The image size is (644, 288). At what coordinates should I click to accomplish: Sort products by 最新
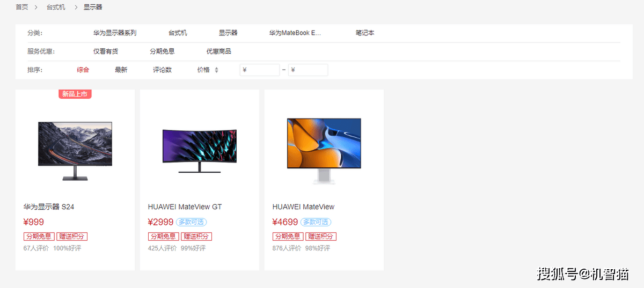click(121, 70)
